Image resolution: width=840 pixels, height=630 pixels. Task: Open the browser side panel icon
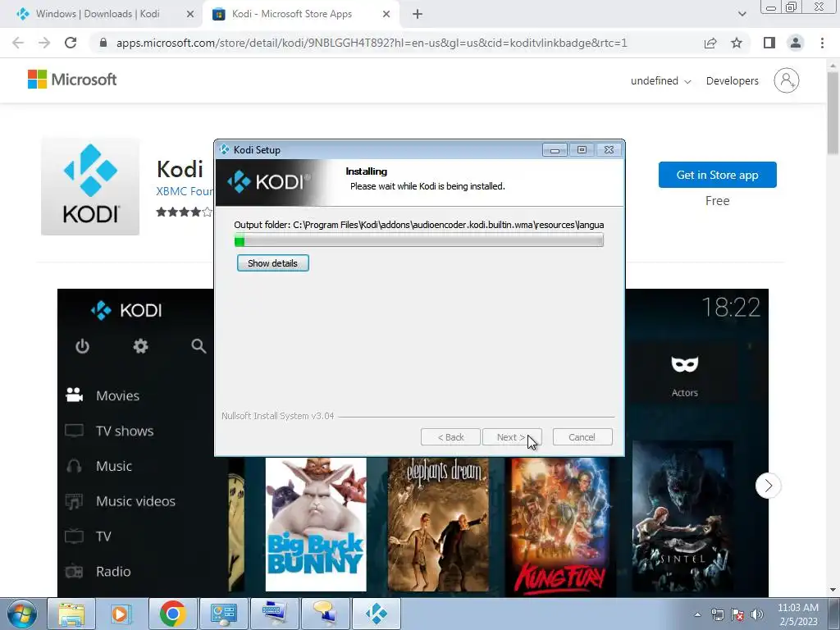pyautogui.click(x=769, y=43)
